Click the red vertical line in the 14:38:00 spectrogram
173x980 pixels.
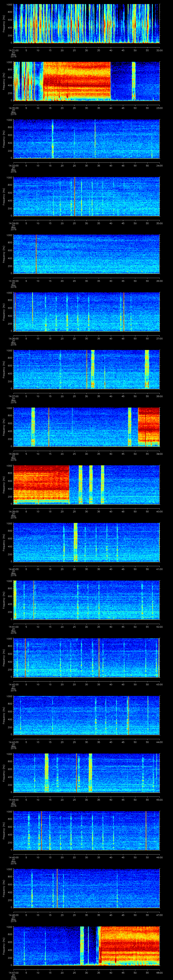point(49,427)
